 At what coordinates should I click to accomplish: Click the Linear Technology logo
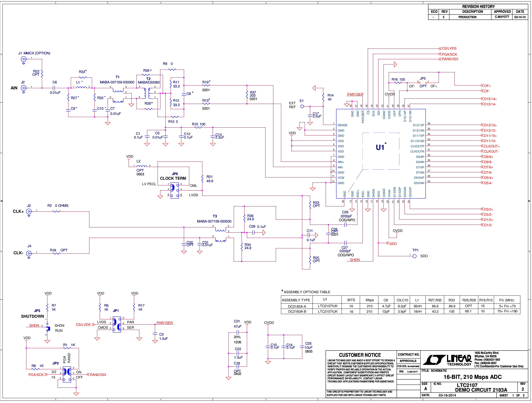pyautogui.click(x=448, y=360)
